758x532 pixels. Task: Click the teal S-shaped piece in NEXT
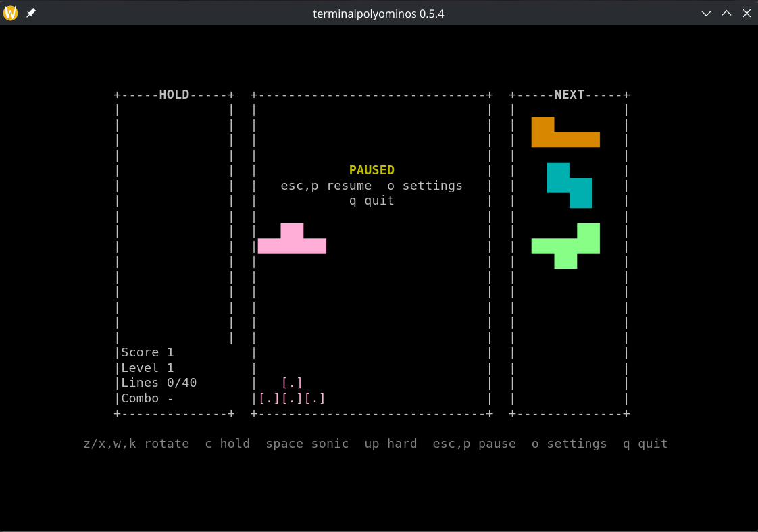click(570, 185)
